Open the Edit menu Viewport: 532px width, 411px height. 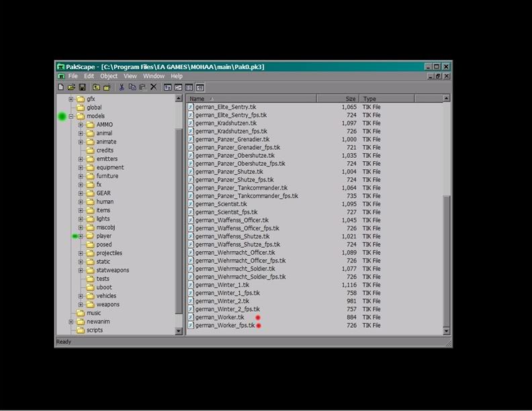[x=89, y=76]
